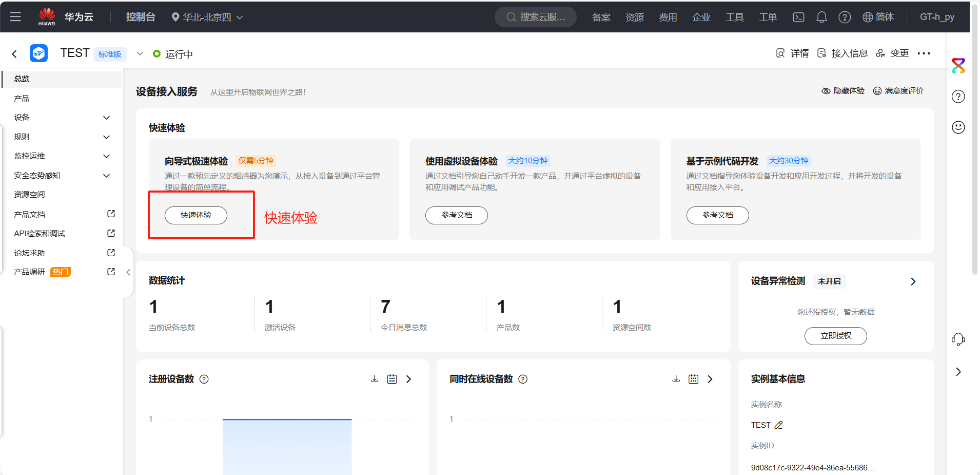Select 产品 in the left sidebar

point(22,99)
